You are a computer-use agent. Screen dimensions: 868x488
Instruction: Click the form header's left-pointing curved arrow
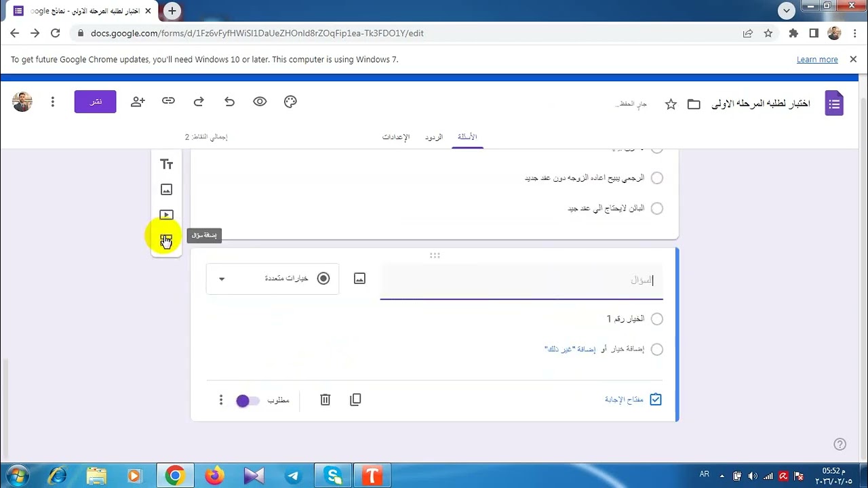coord(229,102)
